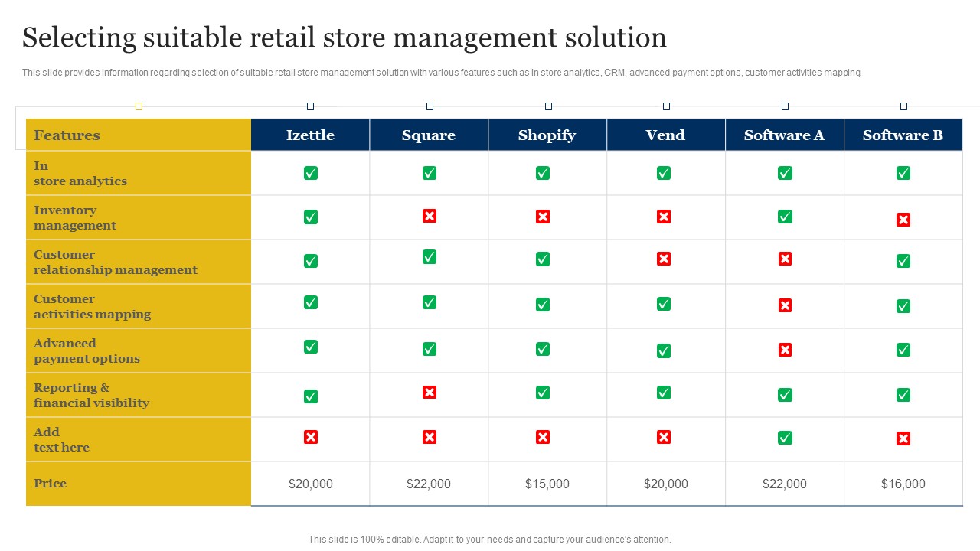Click Shopify's red cross in Add text here row

coord(543,437)
